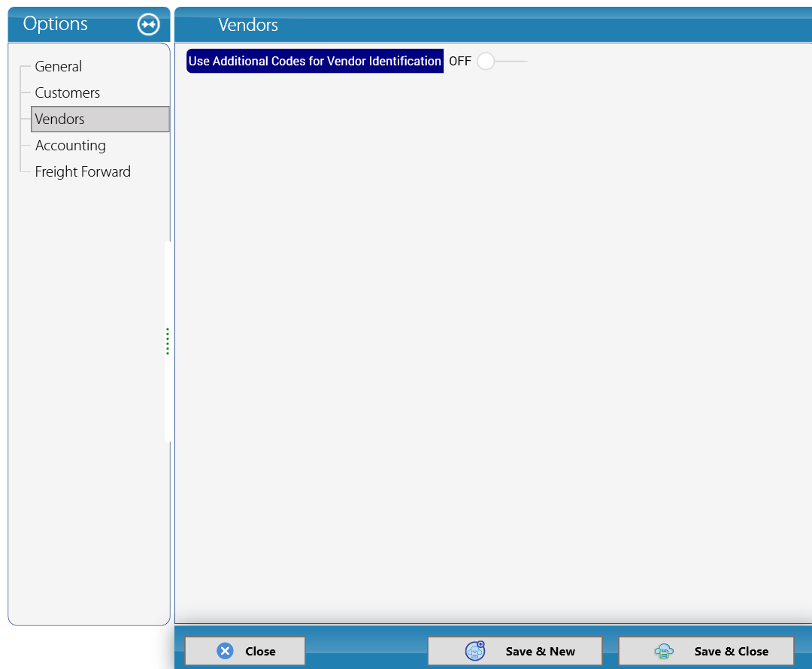
Task: Open Freight Forward settings
Action: pyautogui.click(x=83, y=172)
